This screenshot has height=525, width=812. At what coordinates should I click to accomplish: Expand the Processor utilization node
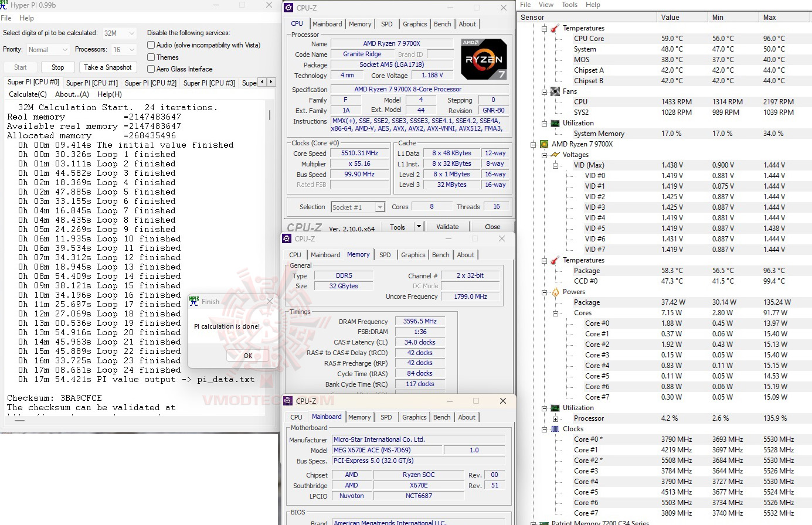click(x=555, y=418)
